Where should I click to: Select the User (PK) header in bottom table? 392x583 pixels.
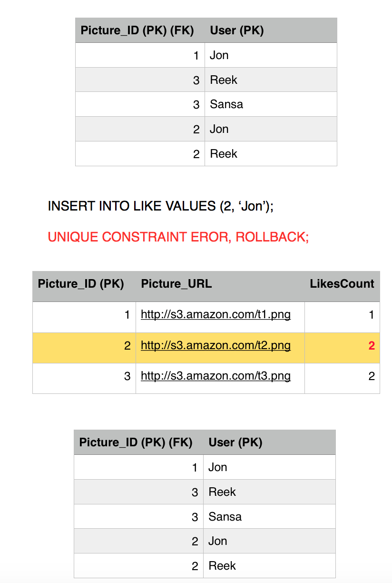[x=235, y=442]
